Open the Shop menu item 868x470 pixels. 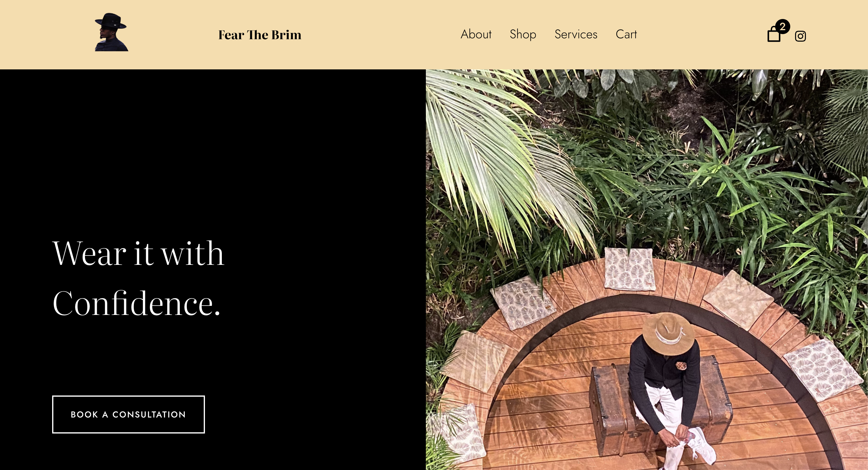[x=523, y=34]
